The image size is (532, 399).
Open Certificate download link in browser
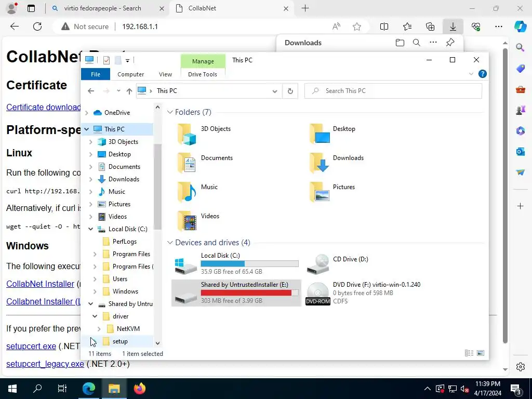(x=44, y=107)
